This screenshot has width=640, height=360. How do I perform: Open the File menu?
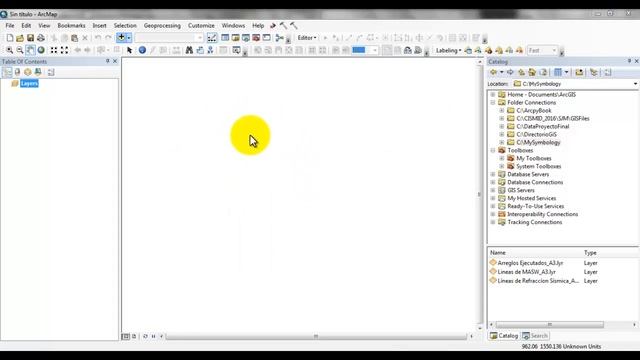point(10,25)
